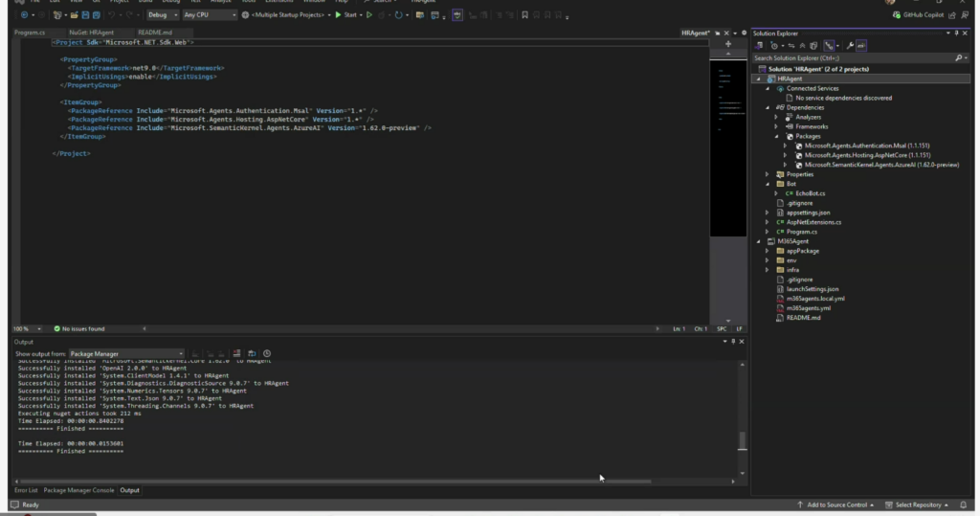Screen dimensions: 980x516
Task: Expand the infra folder
Action: (768, 270)
